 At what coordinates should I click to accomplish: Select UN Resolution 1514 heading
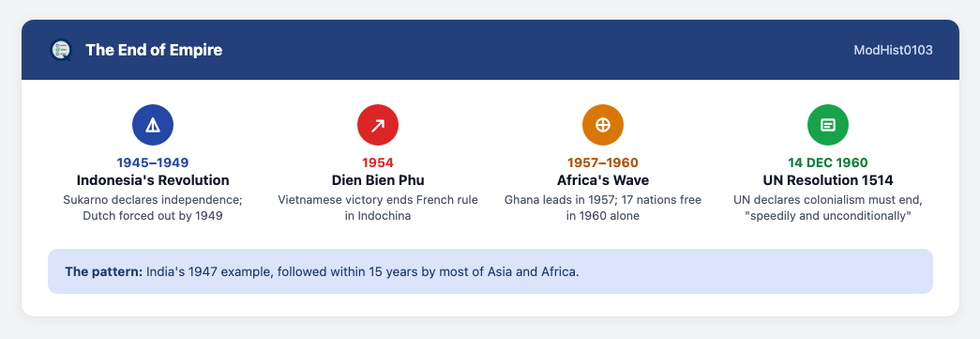tap(827, 180)
